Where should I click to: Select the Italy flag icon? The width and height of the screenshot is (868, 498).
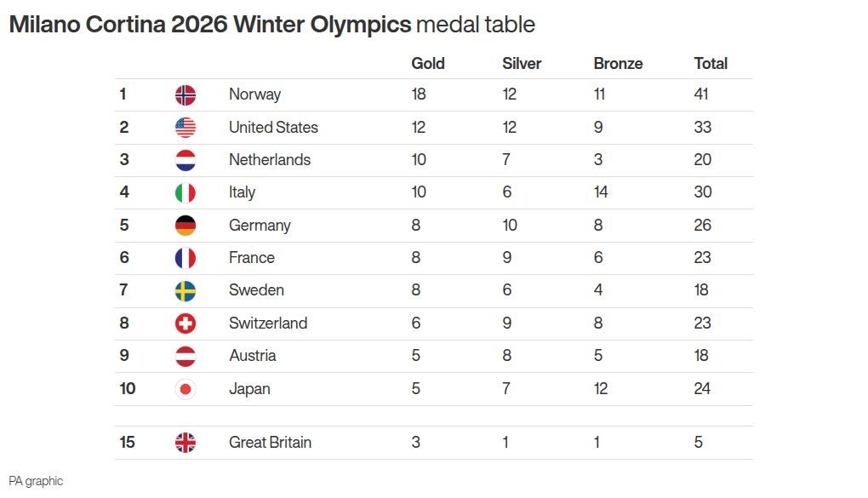186,192
